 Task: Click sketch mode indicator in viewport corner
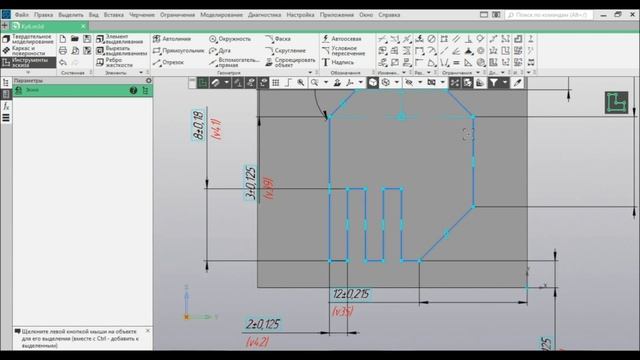(x=616, y=102)
